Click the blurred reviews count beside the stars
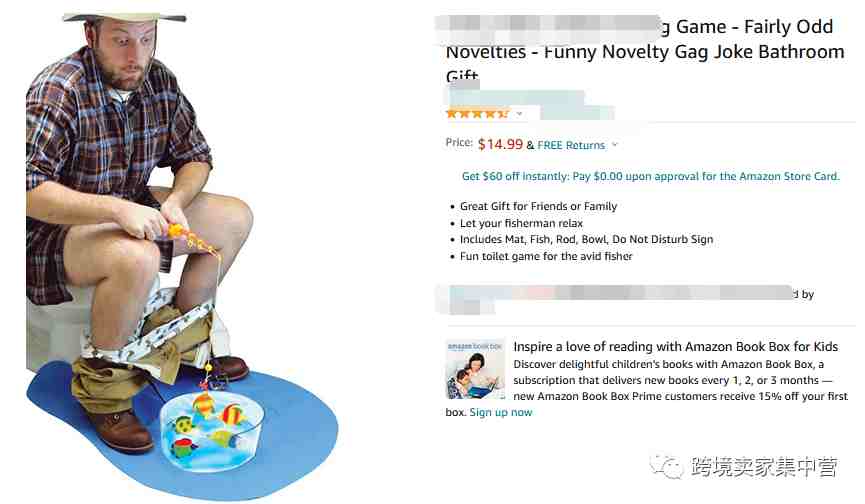 click(x=576, y=113)
